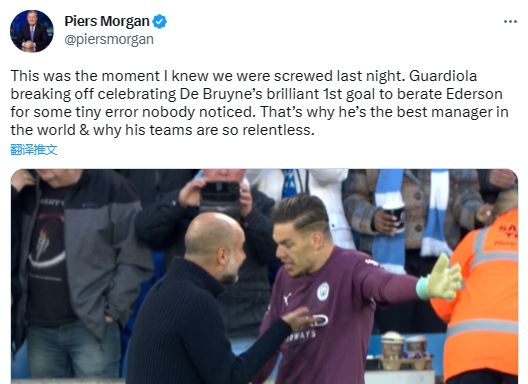
Task: Click the phone held up by spectator
Action: (221, 192)
